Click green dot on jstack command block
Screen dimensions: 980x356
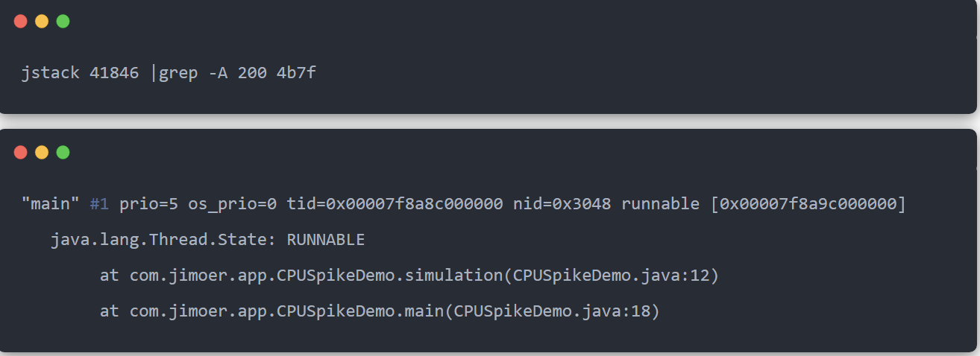coord(63,22)
